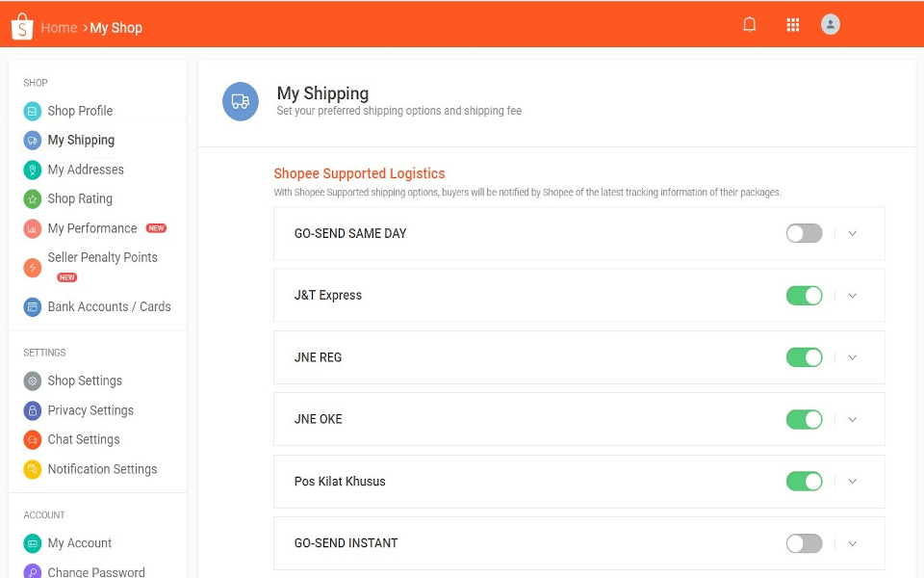Click the GO-SEND SAME DAY label
This screenshot has width=924, height=578.
pyautogui.click(x=350, y=233)
